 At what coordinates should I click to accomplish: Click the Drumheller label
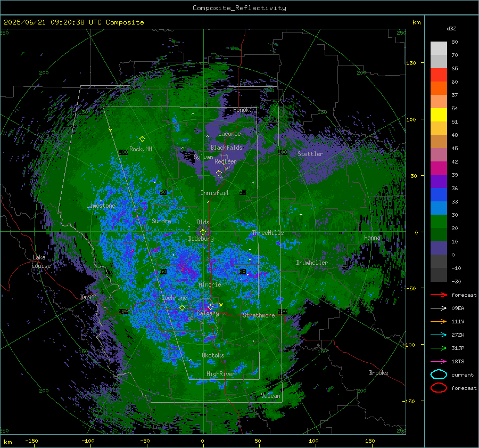312,263
